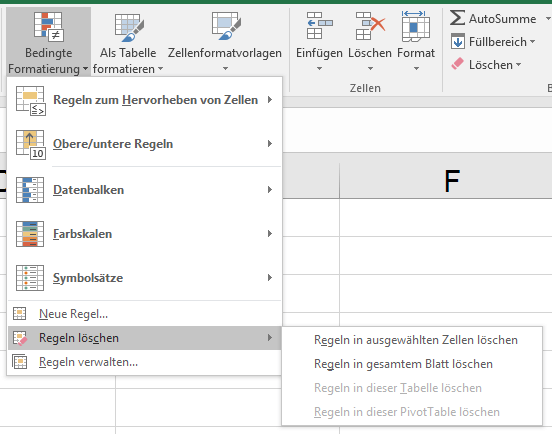This screenshot has width=552, height=434.
Task: Click the Löschen cells icon with red X
Action: click(x=370, y=25)
